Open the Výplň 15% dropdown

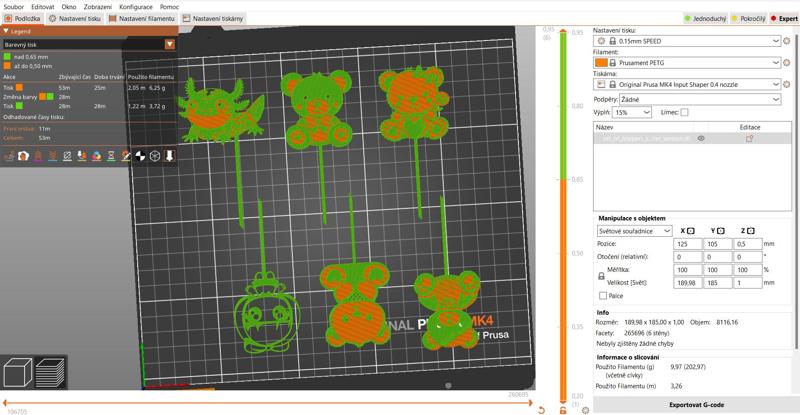632,112
